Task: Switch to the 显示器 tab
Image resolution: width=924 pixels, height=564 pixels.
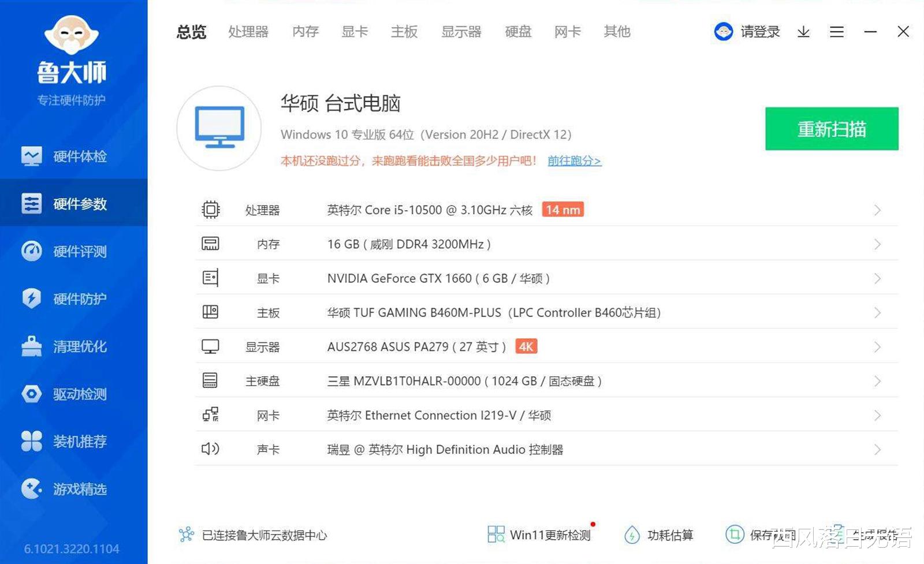Action: tap(461, 32)
